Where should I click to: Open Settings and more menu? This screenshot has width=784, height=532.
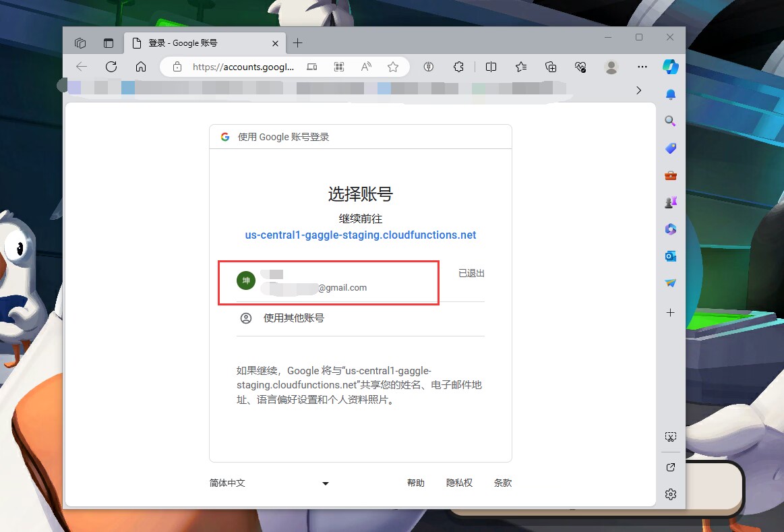[642, 67]
